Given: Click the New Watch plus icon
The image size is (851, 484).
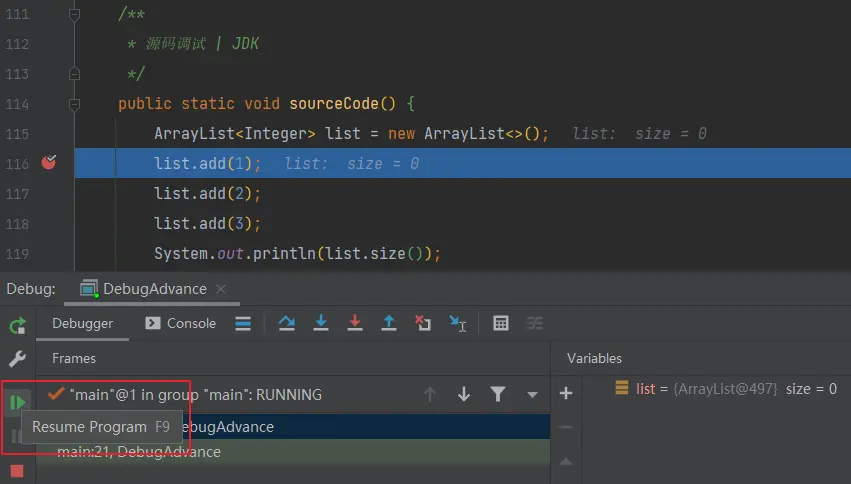Looking at the screenshot, I should click(566, 393).
